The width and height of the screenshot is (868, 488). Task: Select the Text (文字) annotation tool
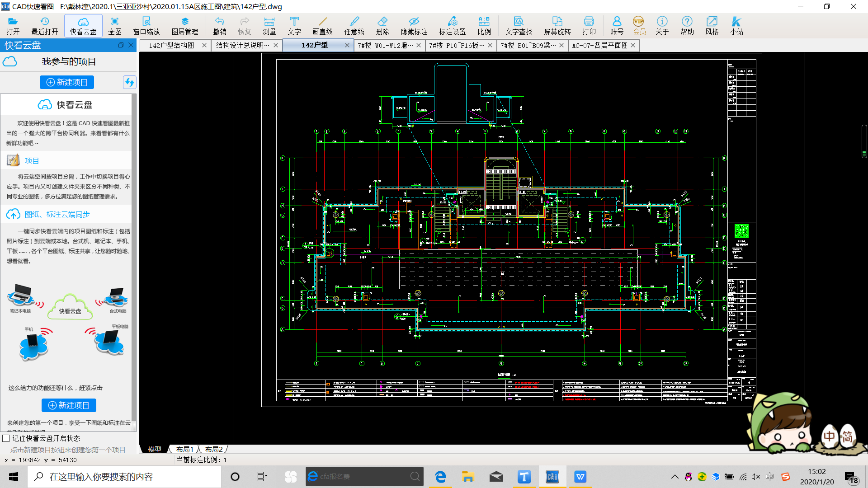point(294,25)
